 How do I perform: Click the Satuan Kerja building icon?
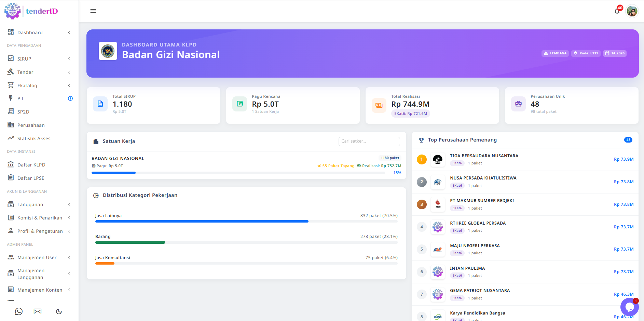(x=96, y=142)
